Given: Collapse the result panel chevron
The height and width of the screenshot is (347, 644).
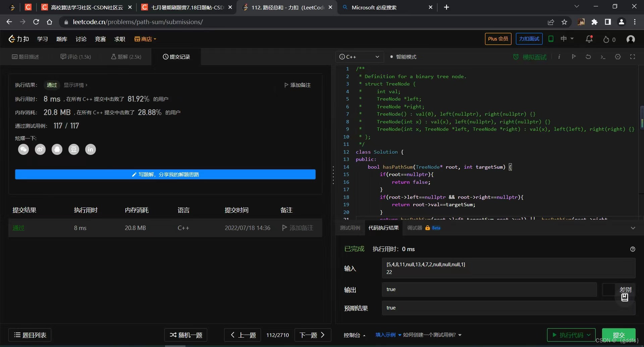Looking at the screenshot, I should click(x=633, y=228).
